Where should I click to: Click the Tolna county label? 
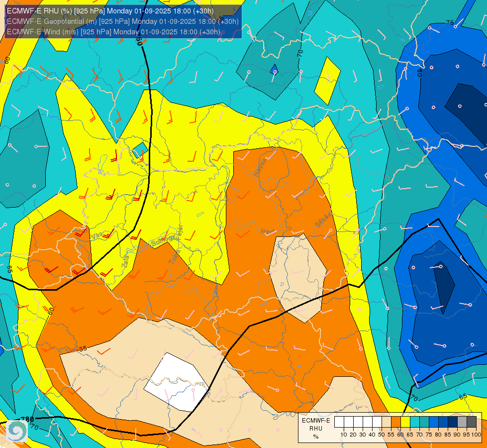175,256
